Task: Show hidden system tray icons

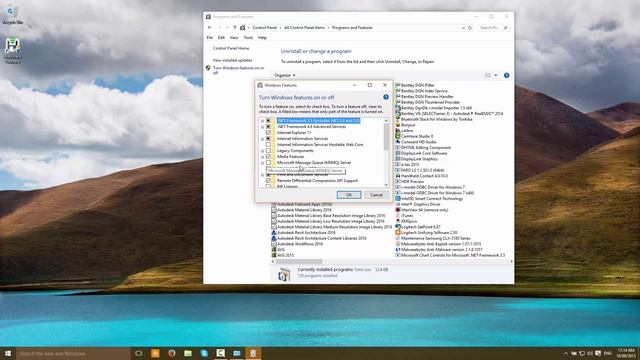Action: point(566,353)
